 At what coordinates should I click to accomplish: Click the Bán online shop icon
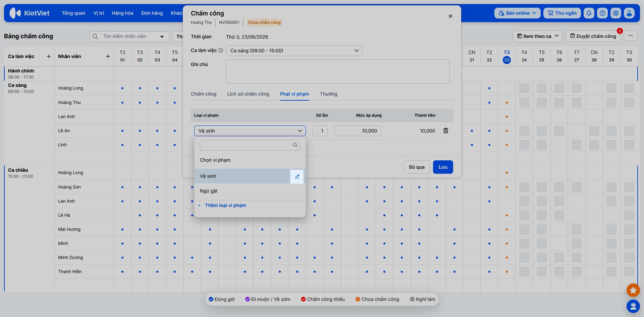[501, 13]
